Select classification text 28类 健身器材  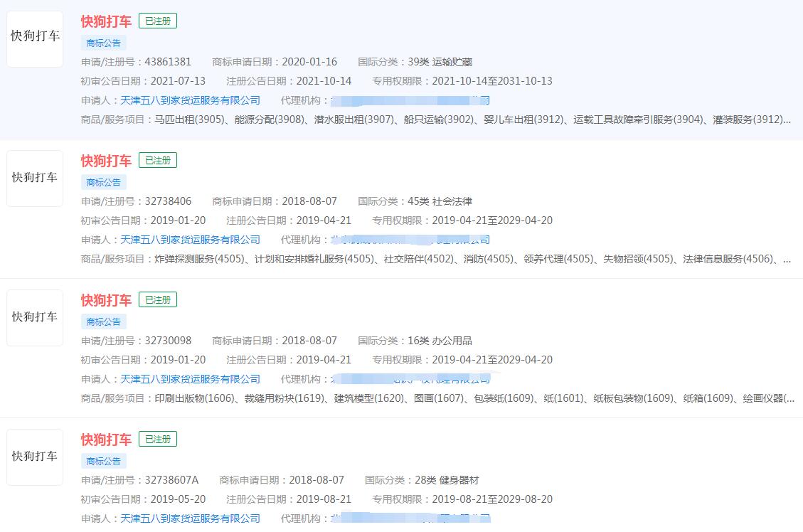(x=447, y=480)
